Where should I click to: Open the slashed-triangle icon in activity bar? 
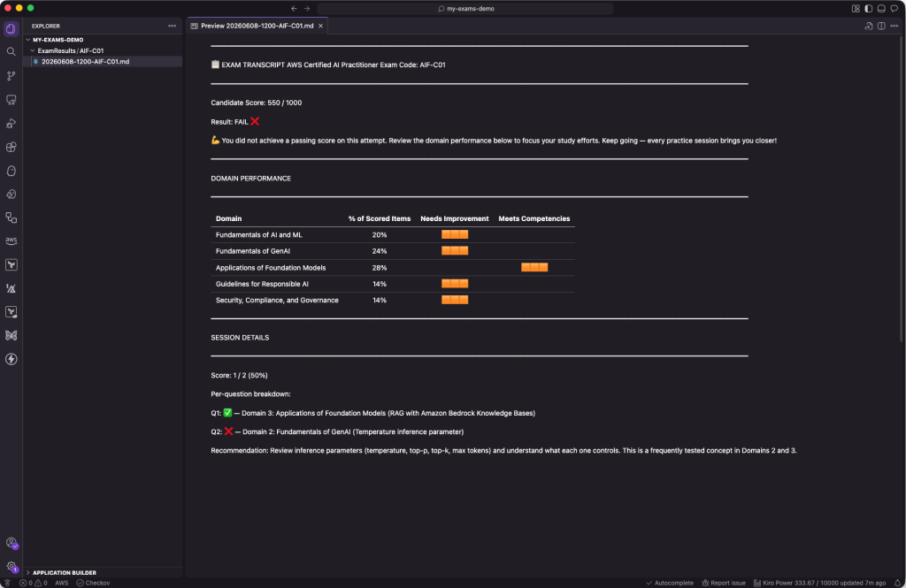11,288
